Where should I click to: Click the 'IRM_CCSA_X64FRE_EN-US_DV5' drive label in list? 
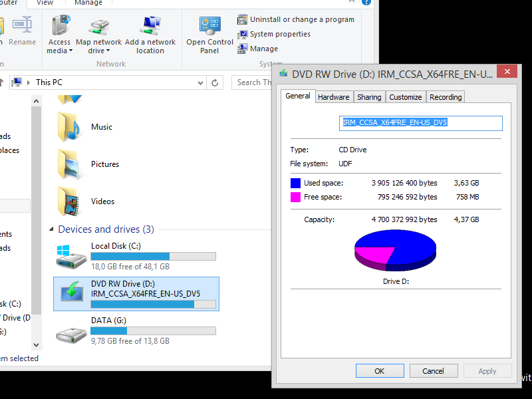[x=146, y=294]
